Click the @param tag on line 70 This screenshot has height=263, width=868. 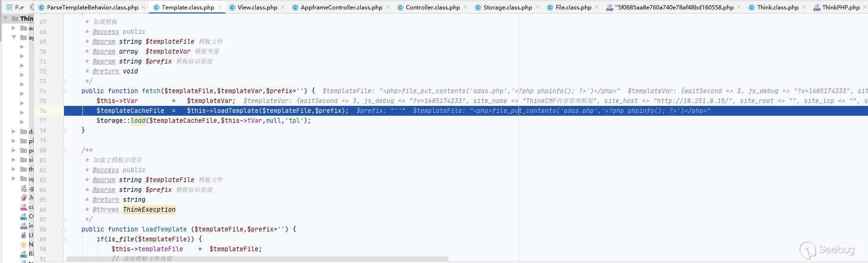coord(104,51)
